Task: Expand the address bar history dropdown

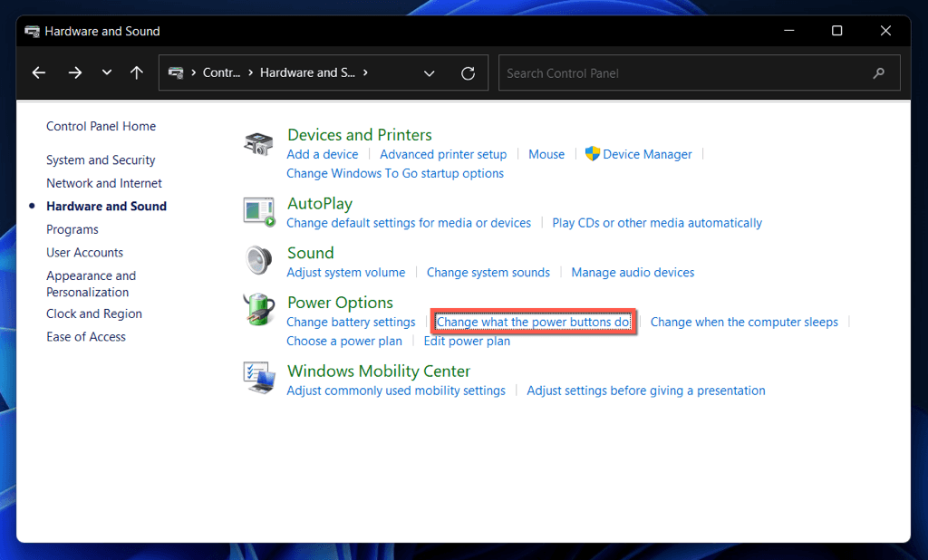Action: click(430, 73)
